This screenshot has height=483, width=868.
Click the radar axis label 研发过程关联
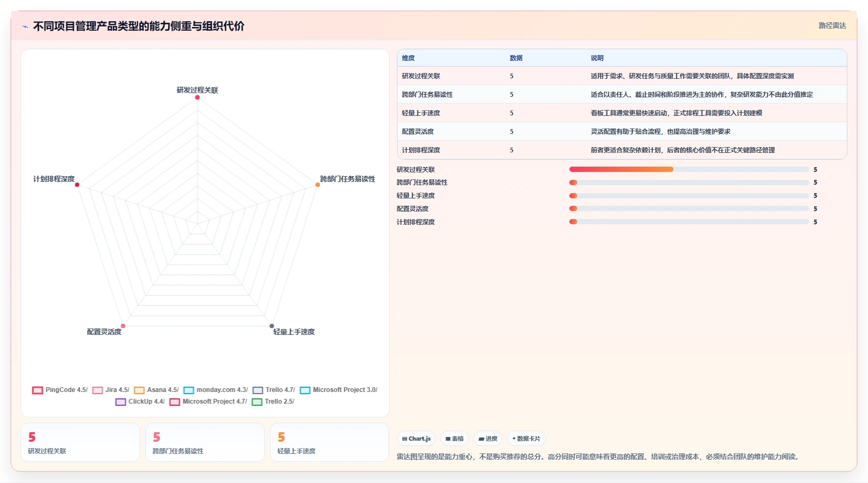pos(197,90)
